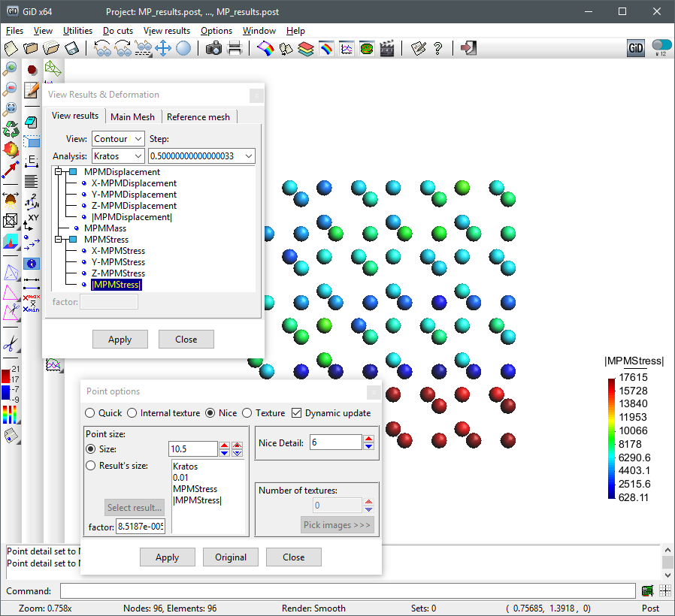Viewport: 675px width, 616px height.
Task: Click the printer icon in toolbar
Action: 235,49
